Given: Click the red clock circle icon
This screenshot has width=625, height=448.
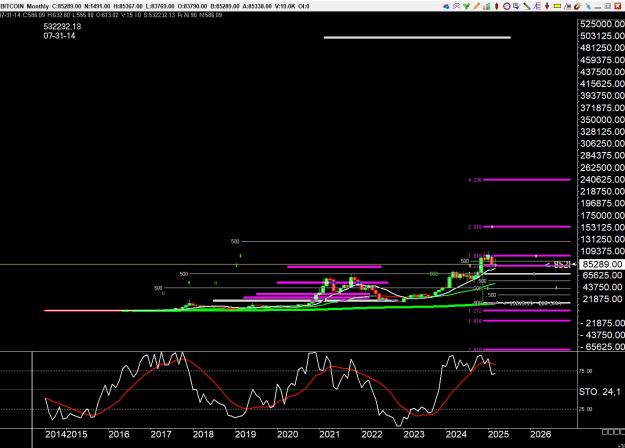Looking at the screenshot, I should click(x=507, y=6).
